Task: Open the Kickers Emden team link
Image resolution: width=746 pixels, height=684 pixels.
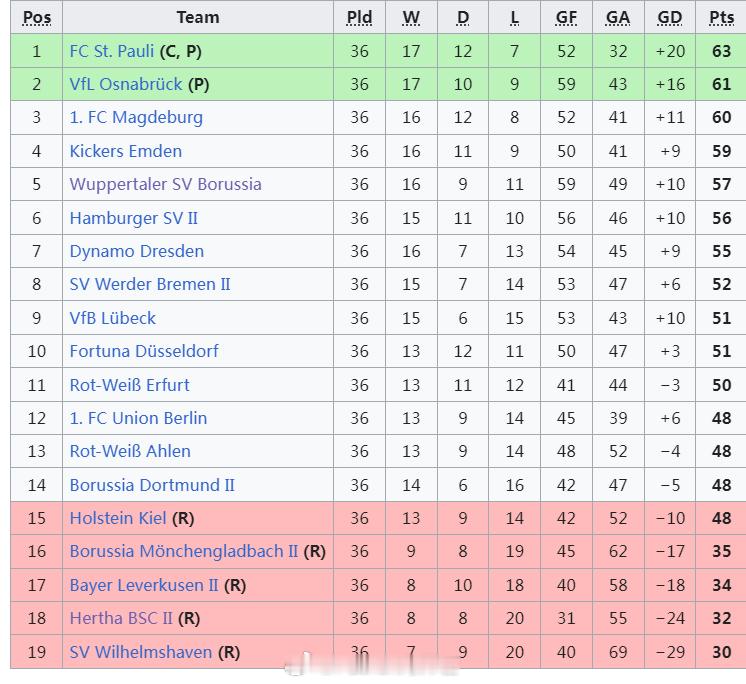Action: pyautogui.click(x=126, y=151)
